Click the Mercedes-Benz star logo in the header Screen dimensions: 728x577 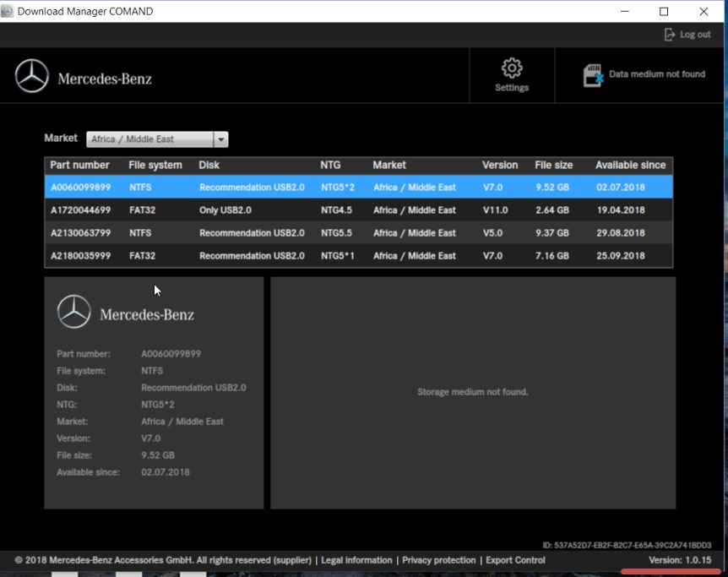coord(31,76)
